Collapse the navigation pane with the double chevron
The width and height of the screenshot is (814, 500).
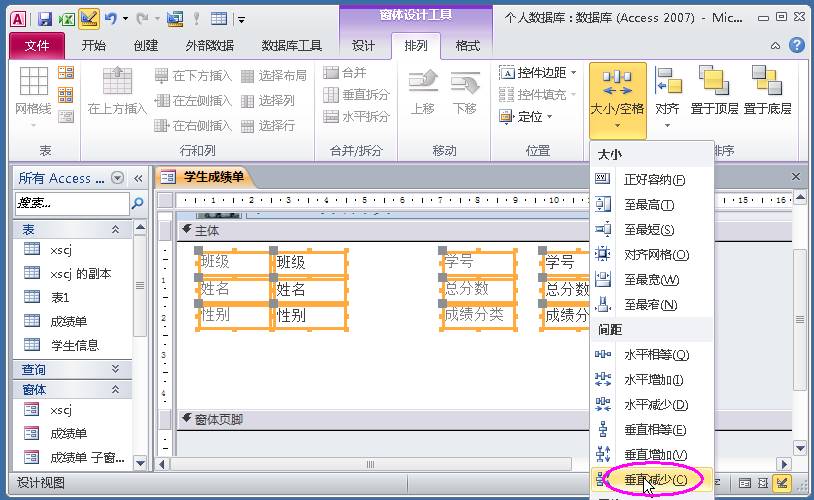click(138, 179)
